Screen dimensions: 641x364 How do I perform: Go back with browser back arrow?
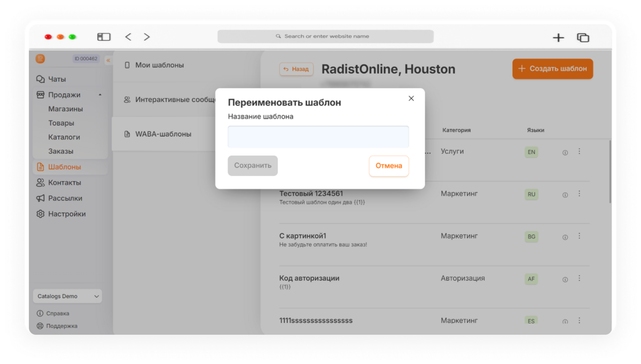point(128,37)
